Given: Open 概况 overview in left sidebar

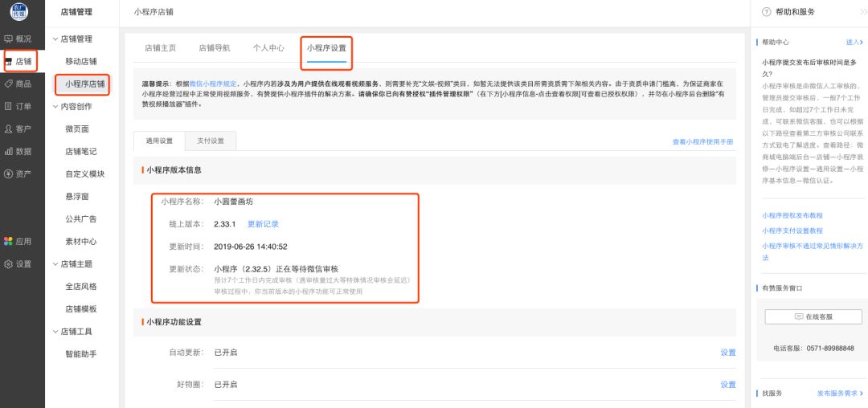Looking at the screenshot, I should [18, 39].
